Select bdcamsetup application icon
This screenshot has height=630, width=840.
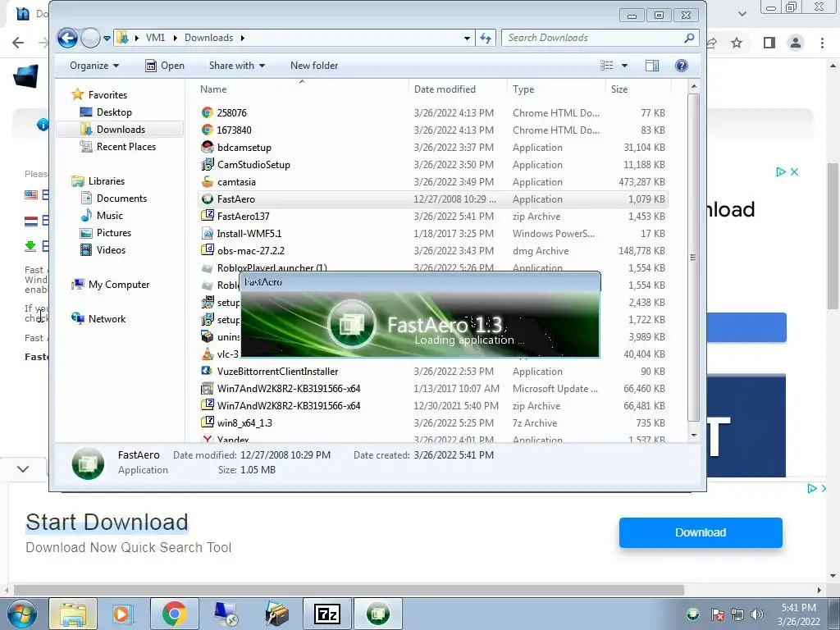208,148
